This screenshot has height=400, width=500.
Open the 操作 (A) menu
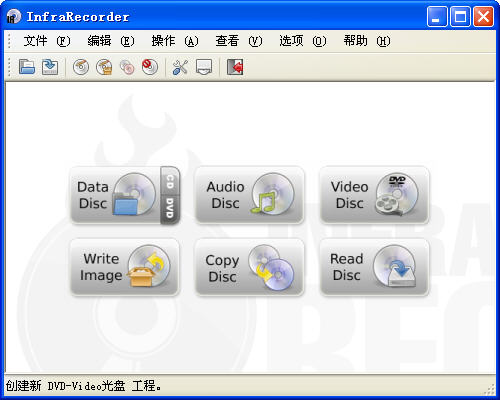[x=175, y=41]
